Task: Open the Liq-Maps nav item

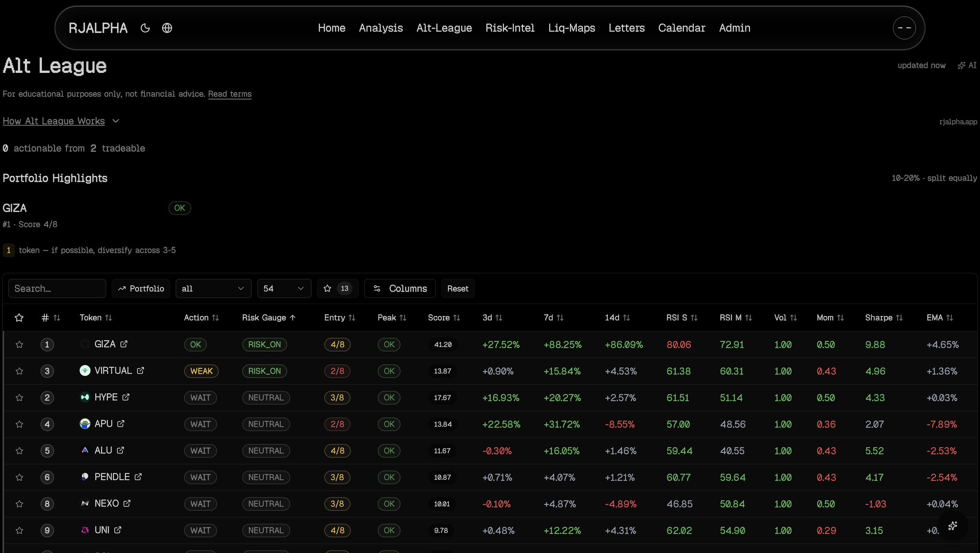Action: pyautogui.click(x=571, y=28)
